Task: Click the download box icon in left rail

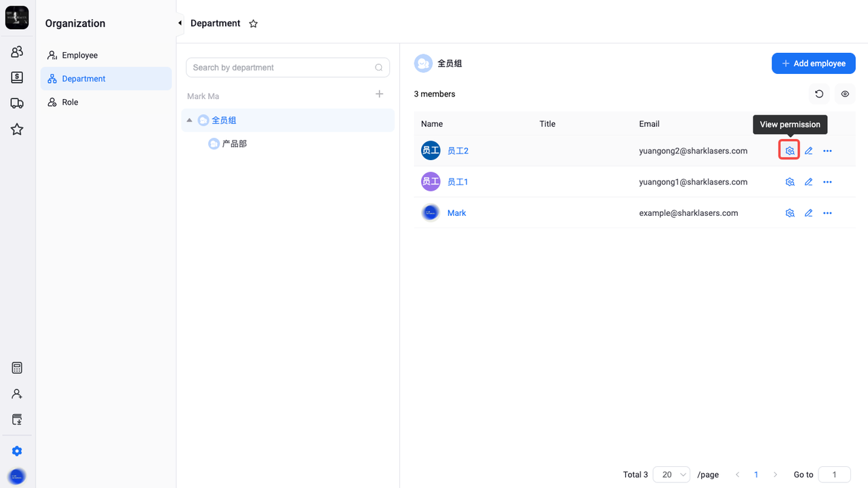Action: click(17, 419)
